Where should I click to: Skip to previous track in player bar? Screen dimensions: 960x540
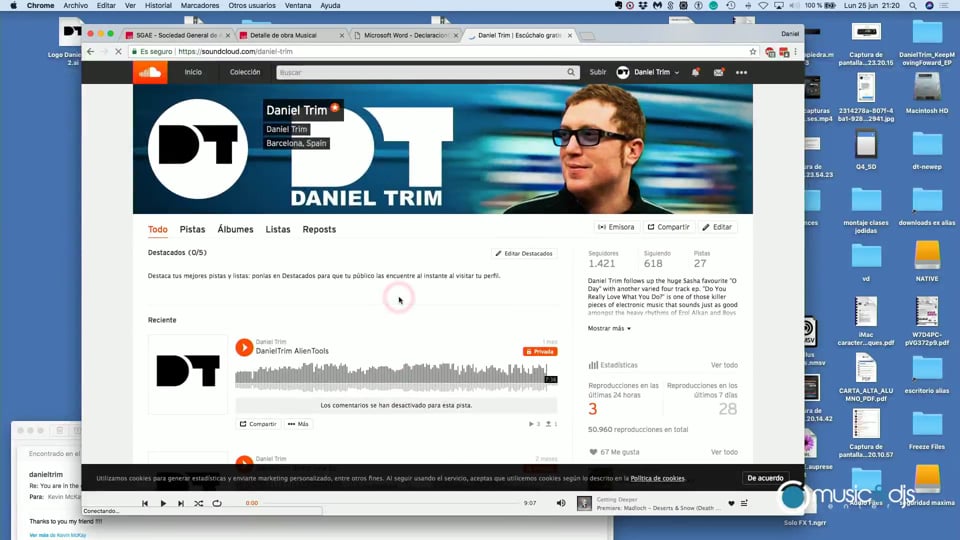(145, 503)
